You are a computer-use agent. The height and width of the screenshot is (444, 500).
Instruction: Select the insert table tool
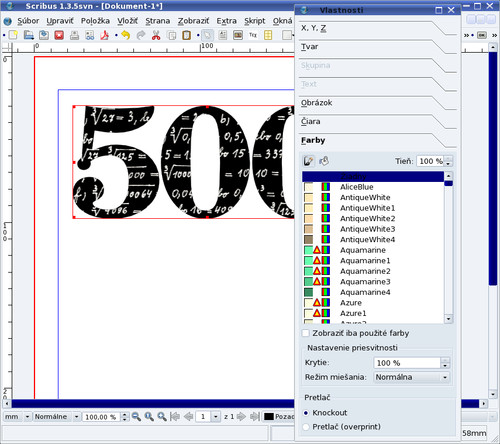pos(268,35)
